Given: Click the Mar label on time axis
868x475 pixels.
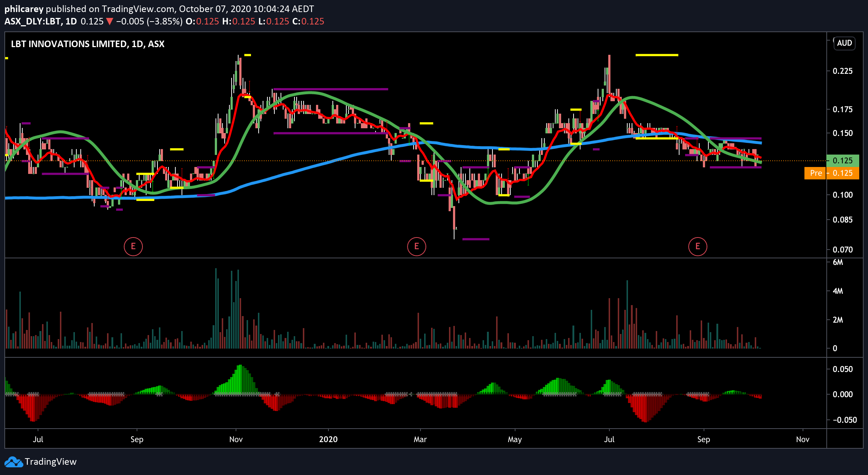Looking at the screenshot, I should [x=420, y=440].
